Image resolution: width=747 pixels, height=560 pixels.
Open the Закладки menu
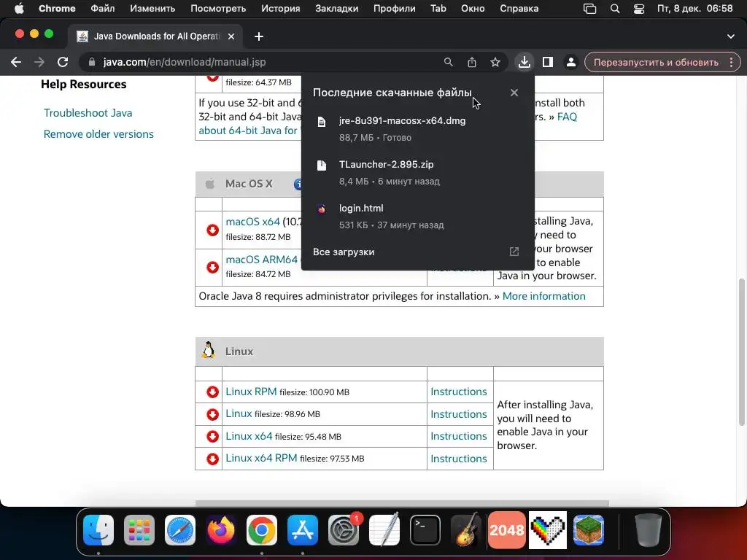[337, 9]
